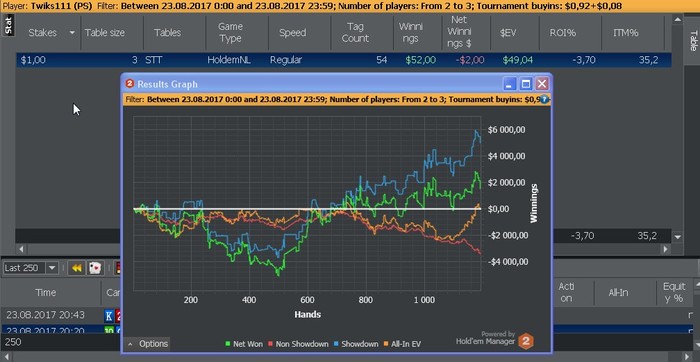Click the main filter bar with player Twiks111
The height and width of the screenshot is (362, 700).
[x=350, y=6]
